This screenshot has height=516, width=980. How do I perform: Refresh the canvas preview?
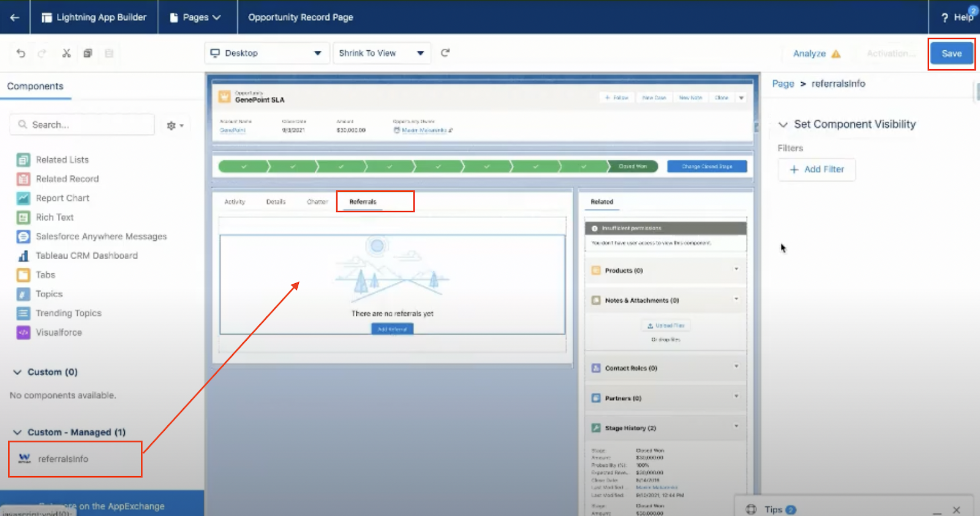(x=445, y=53)
